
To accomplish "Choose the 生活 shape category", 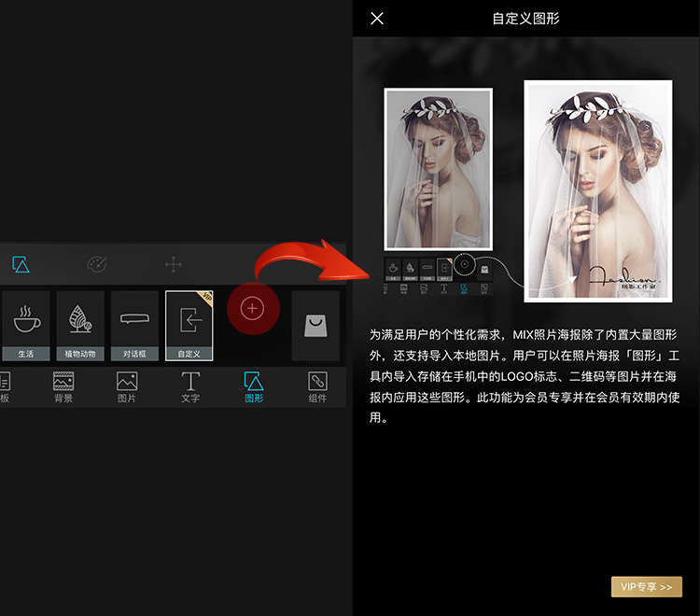I will pos(26,326).
